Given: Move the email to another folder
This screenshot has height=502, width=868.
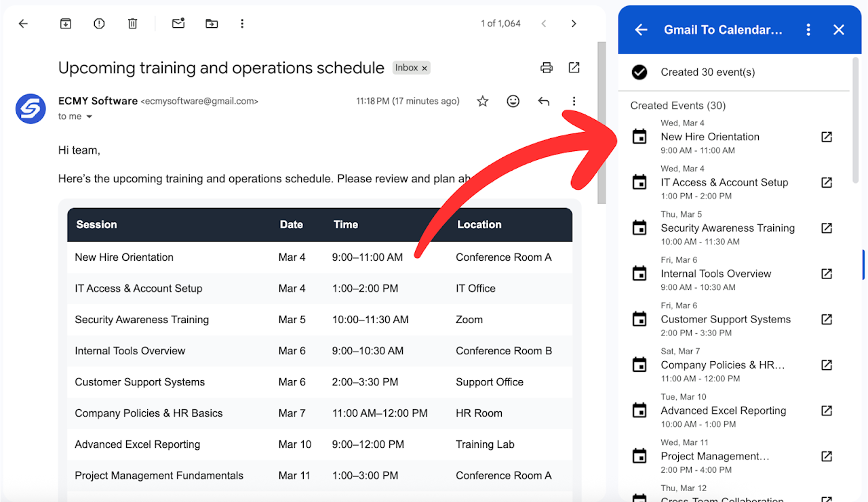Looking at the screenshot, I should 211,23.
